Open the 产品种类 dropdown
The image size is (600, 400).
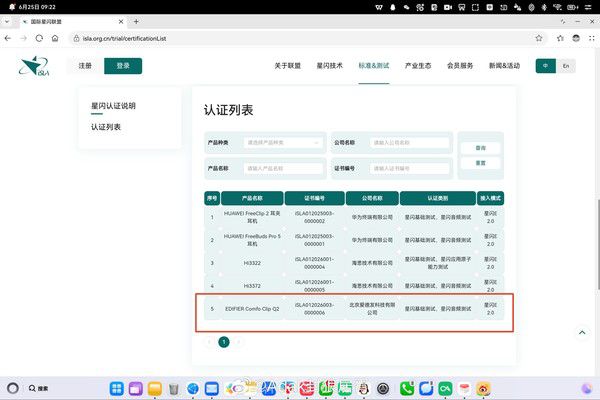(283, 142)
